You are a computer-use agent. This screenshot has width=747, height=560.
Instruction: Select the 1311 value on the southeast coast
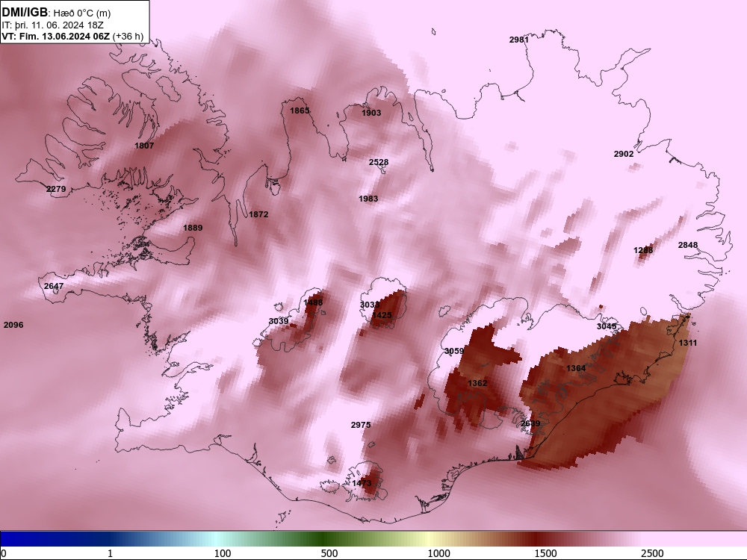687,343
